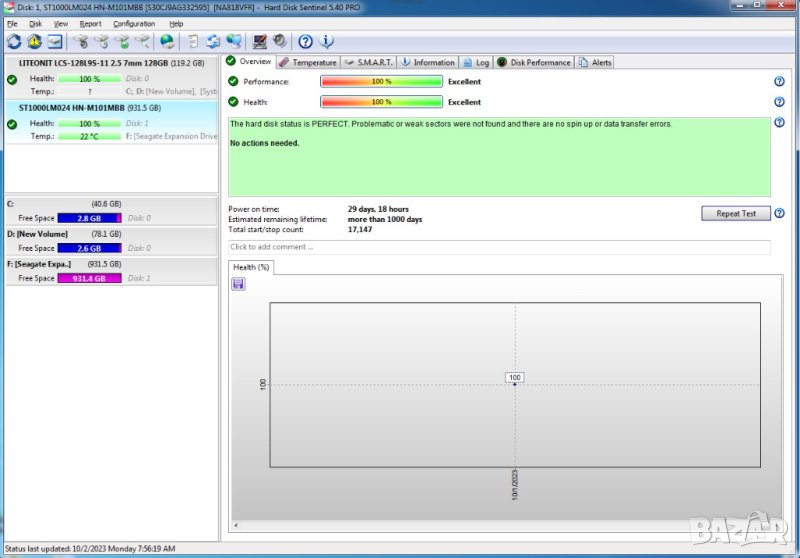Click the blue information 'i' toolbar icon
The width and height of the screenshot is (800, 558).
pos(326,42)
